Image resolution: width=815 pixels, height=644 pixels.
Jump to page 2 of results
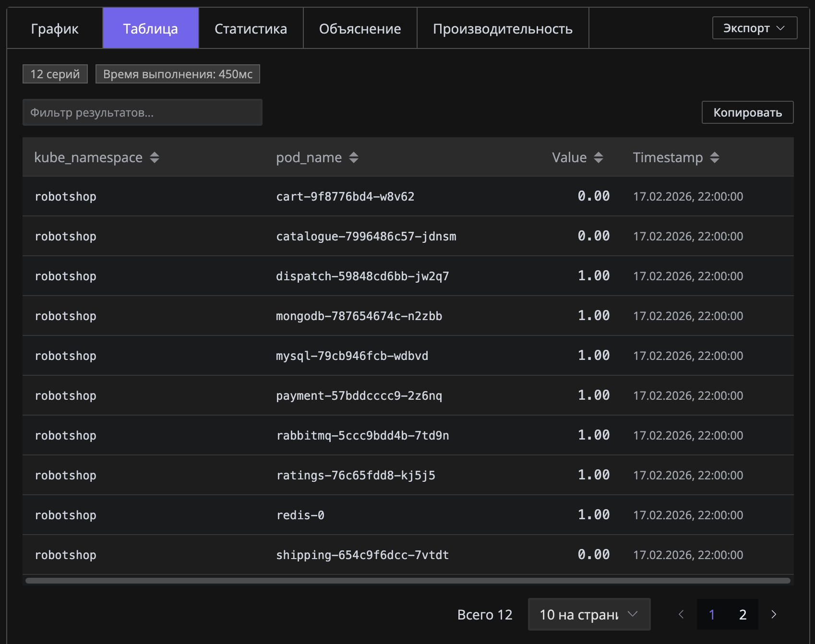(x=743, y=614)
